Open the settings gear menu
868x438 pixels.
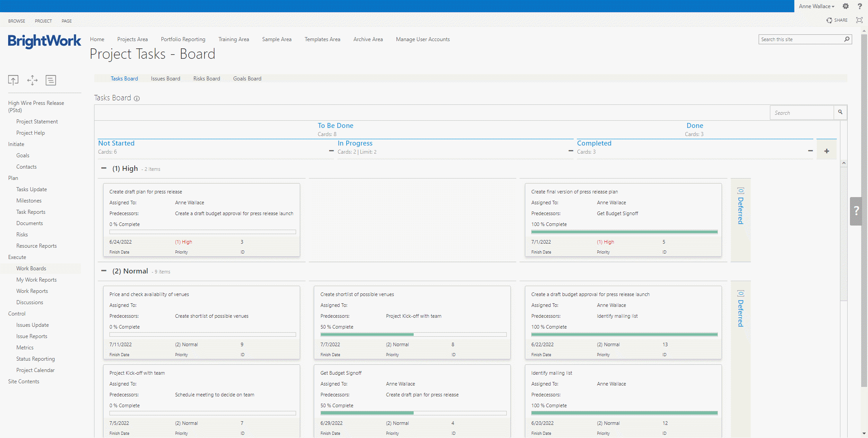point(845,6)
